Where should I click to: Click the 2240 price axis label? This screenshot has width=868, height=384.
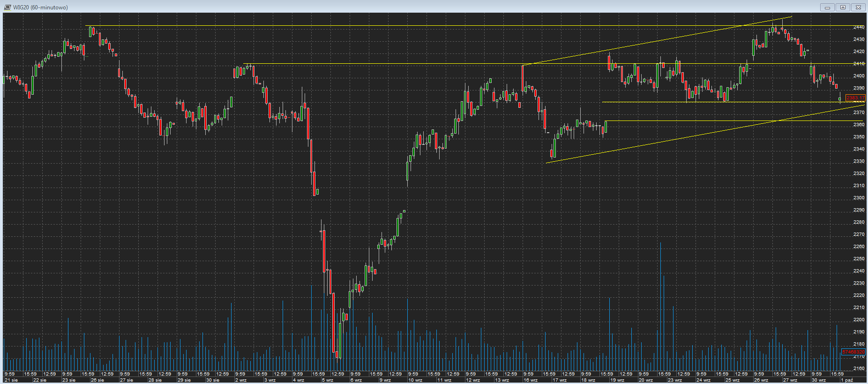[859, 271]
